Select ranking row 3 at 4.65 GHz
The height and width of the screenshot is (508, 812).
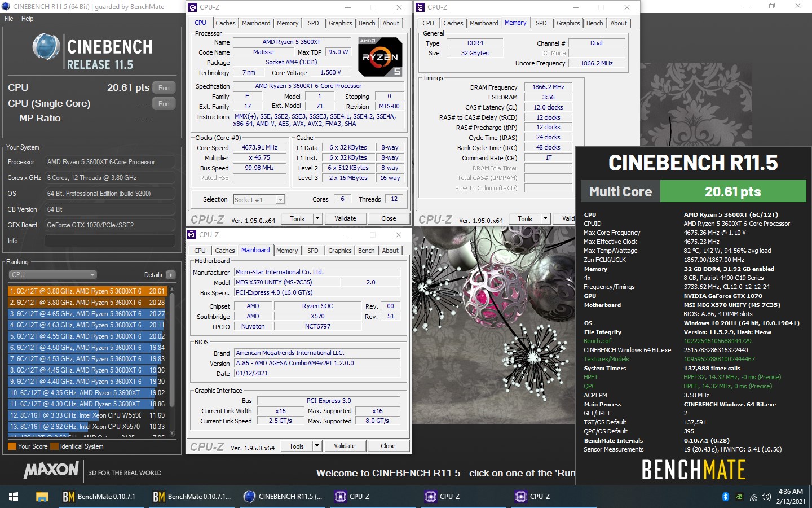[87, 314]
